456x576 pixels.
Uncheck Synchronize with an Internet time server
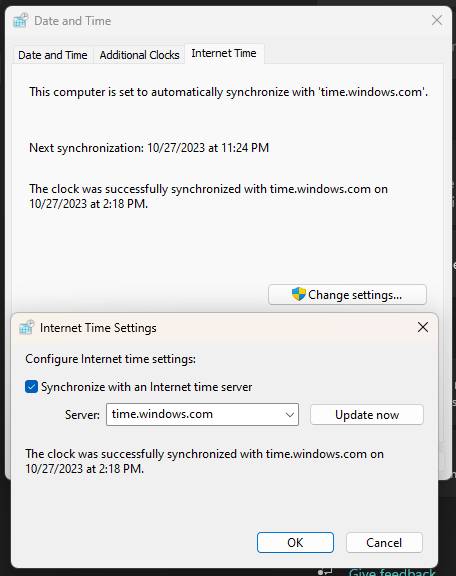[x=32, y=386]
